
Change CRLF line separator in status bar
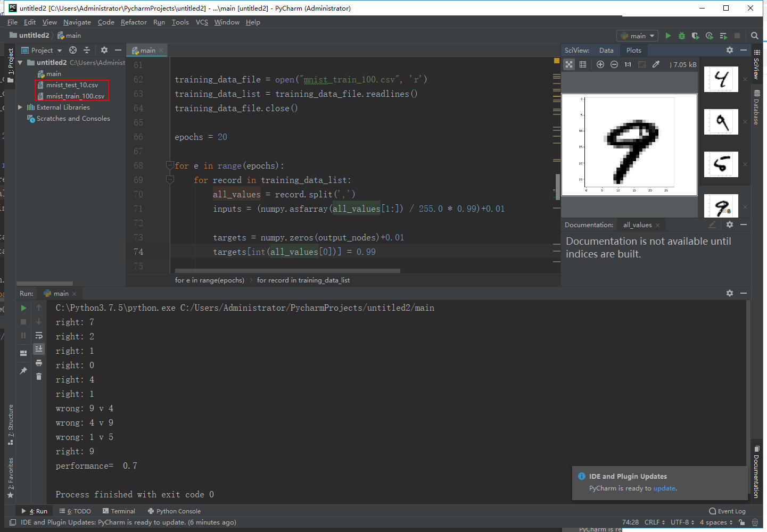pos(655,522)
